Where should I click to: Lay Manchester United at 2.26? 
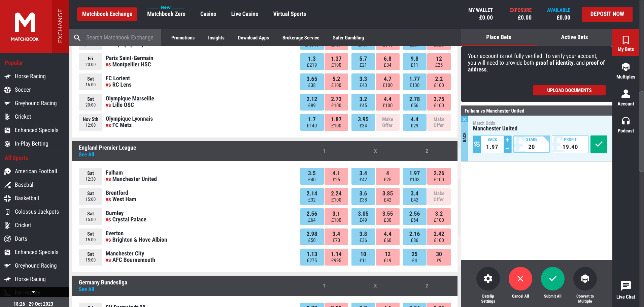pyautogui.click(x=439, y=176)
